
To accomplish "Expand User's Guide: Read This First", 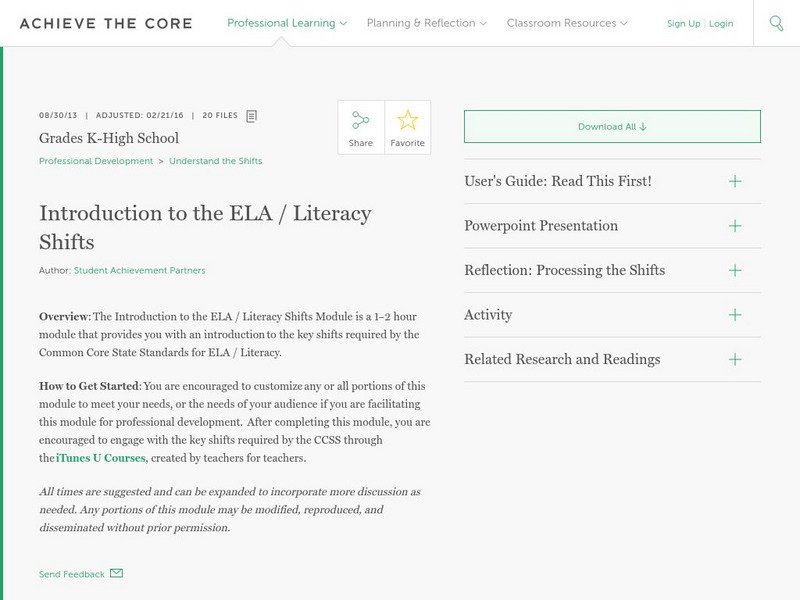I will pos(734,181).
